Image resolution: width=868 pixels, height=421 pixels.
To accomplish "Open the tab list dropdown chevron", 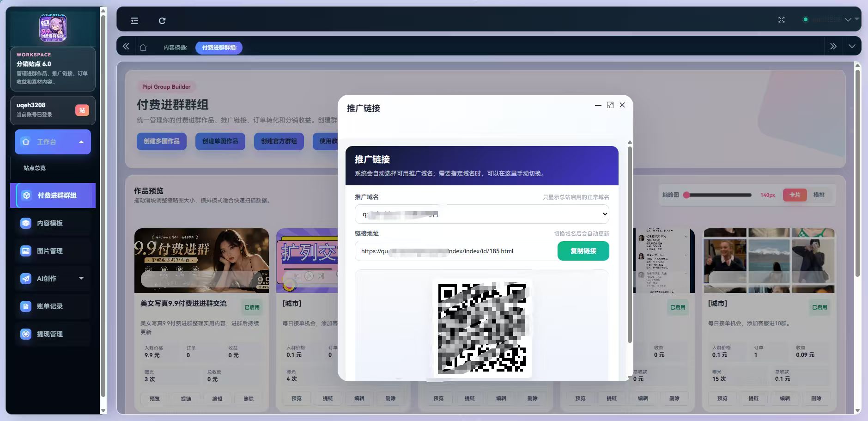I will tap(852, 46).
